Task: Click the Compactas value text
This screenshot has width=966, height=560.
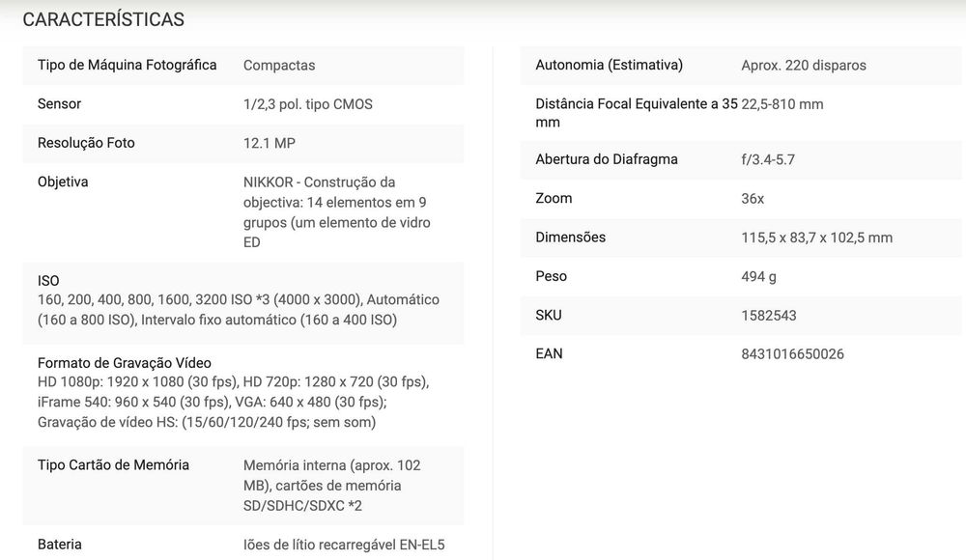Action: [x=279, y=66]
